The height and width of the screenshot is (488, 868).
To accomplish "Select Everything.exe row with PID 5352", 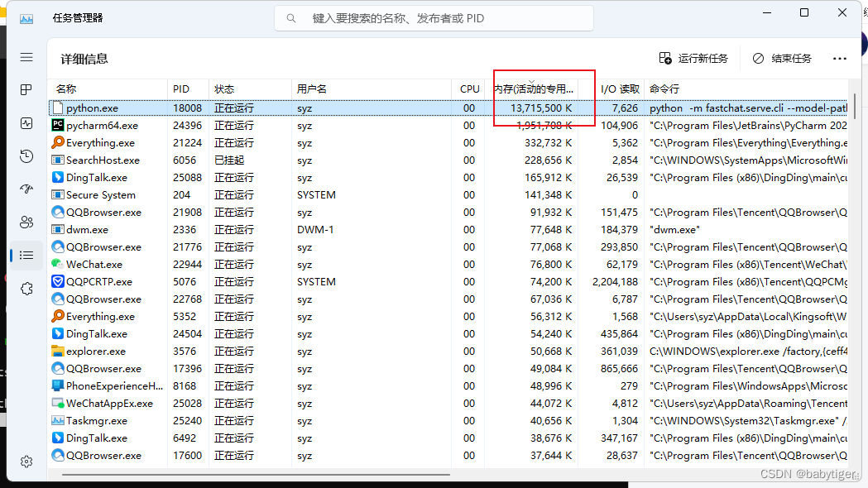I will click(448, 317).
